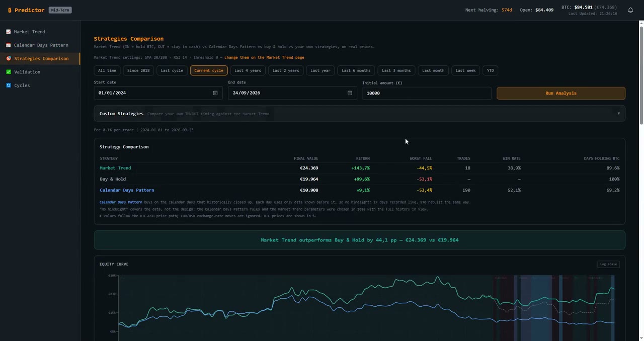644x341 pixels.
Task: Click Buy & Hold final value €19.964
Action: coord(309,179)
